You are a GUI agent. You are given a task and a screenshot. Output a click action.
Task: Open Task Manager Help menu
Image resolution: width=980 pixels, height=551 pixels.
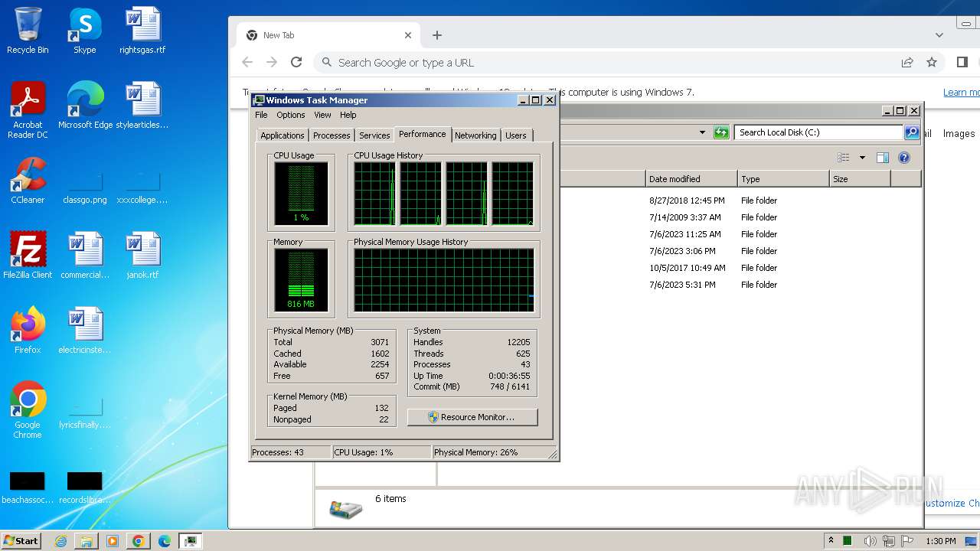coord(348,115)
